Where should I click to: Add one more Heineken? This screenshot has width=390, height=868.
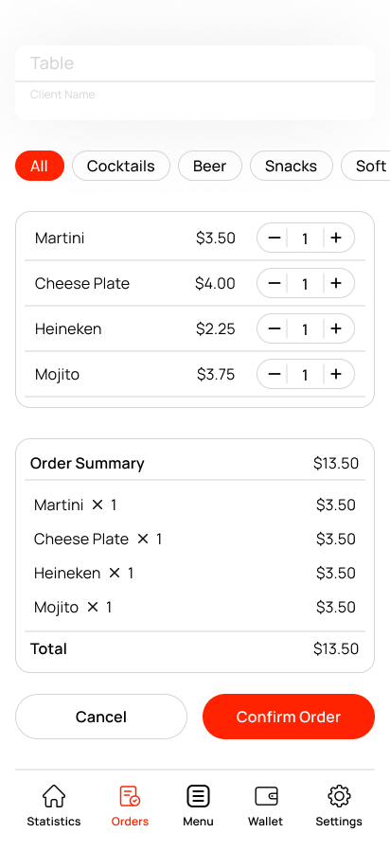pyautogui.click(x=336, y=328)
